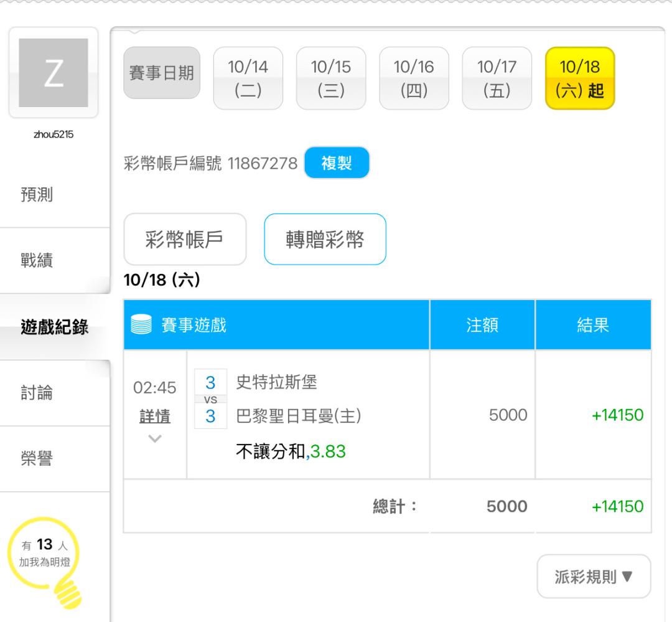672x622 pixels.
Task: Click the Z profile avatar
Action: [53, 73]
